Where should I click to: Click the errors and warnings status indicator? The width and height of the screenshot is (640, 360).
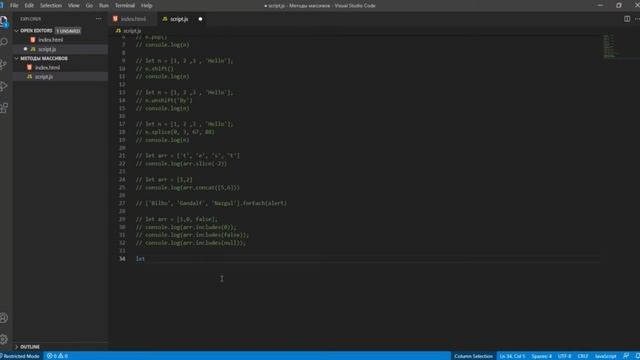pyautogui.click(x=57, y=356)
